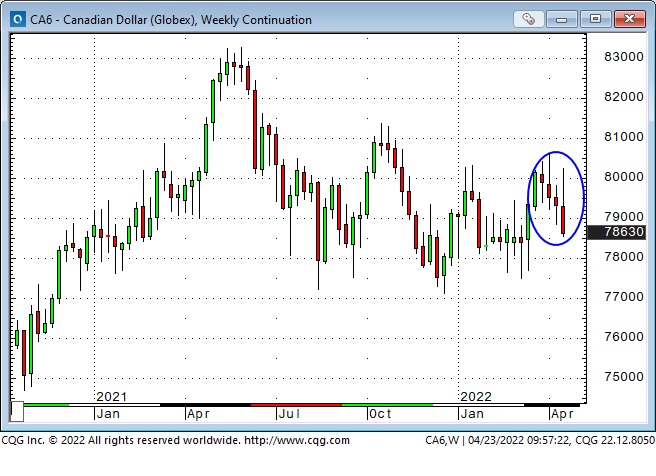Click the timestamp 04/23/2022 09:57:22 in footer

pyautogui.click(x=519, y=440)
